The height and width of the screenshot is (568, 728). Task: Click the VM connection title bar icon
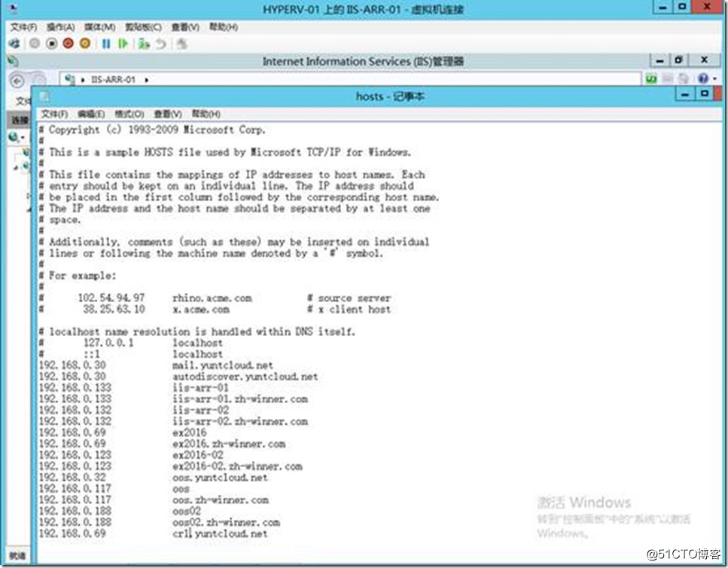pyautogui.click(x=14, y=8)
